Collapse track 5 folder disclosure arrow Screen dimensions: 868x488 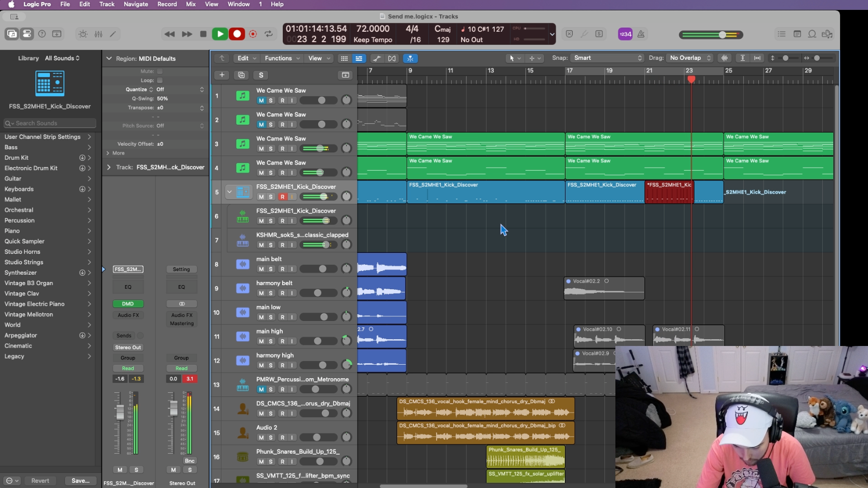tap(229, 192)
